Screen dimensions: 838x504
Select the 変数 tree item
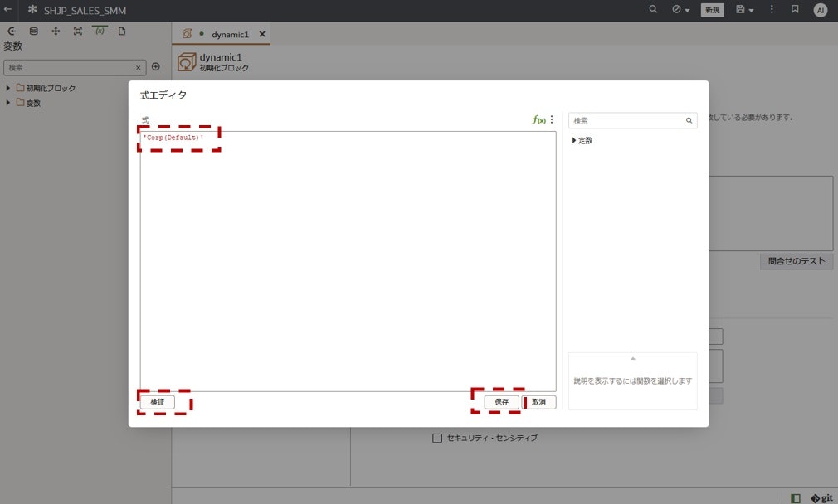coord(33,103)
